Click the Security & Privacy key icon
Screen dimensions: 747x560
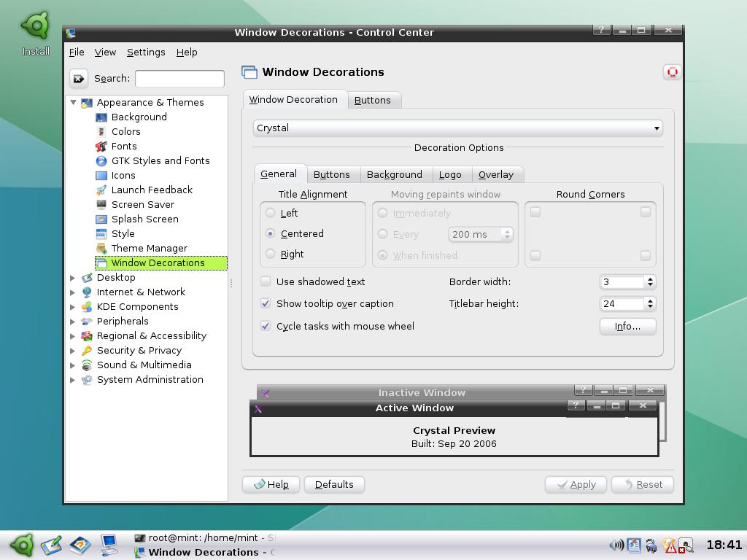[x=87, y=351]
